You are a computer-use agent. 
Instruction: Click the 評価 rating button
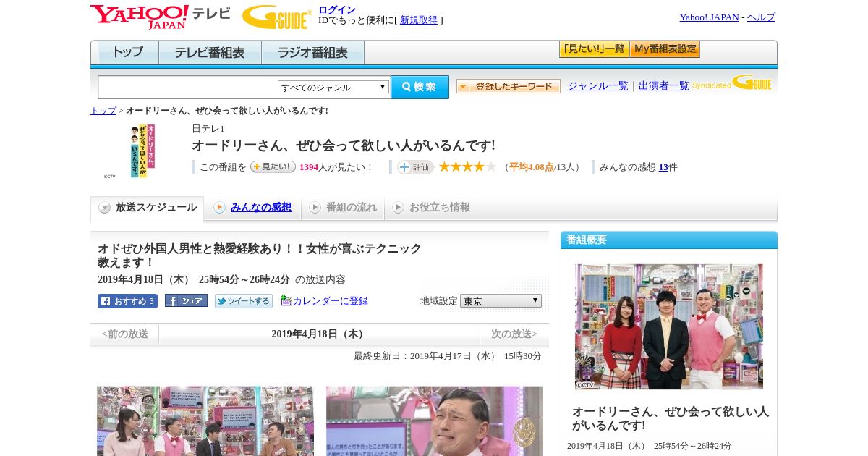pos(415,167)
